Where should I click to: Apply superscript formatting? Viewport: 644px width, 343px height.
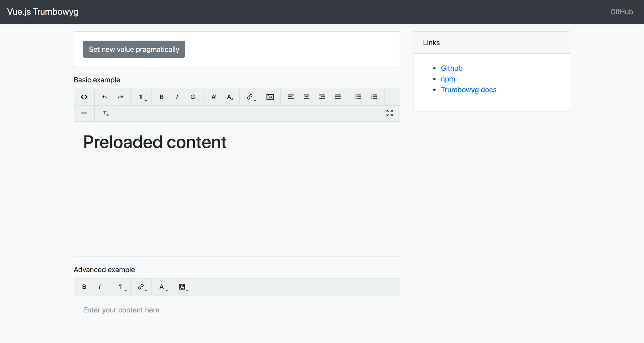(213, 97)
